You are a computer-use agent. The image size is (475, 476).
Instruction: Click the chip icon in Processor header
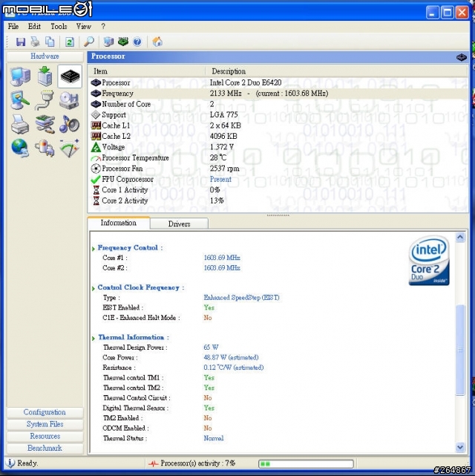click(462, 57)
